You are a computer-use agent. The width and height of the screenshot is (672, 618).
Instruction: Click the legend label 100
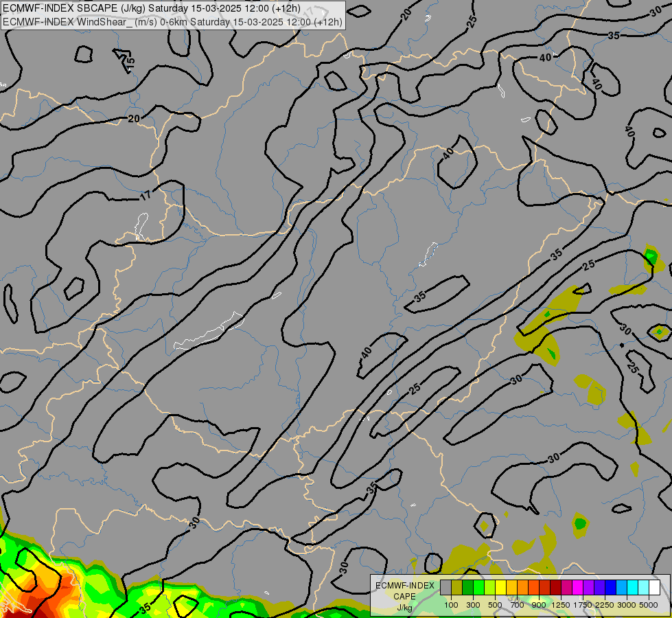point(451,605)
